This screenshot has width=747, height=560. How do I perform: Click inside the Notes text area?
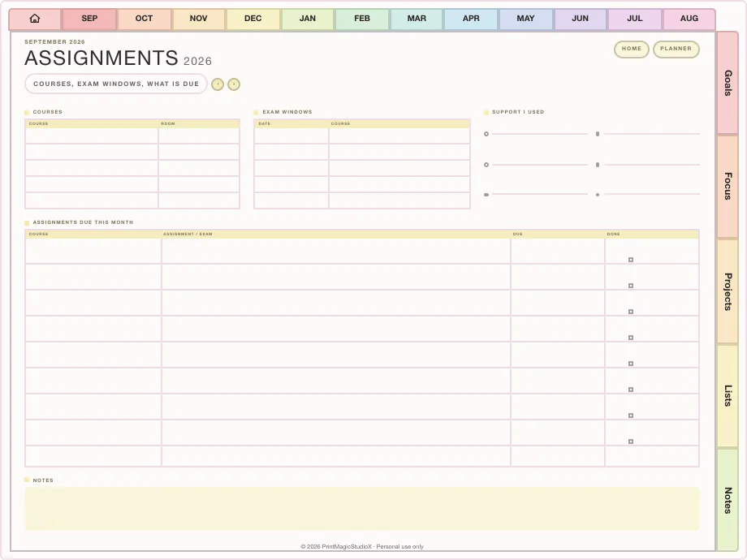click(362, 509)
